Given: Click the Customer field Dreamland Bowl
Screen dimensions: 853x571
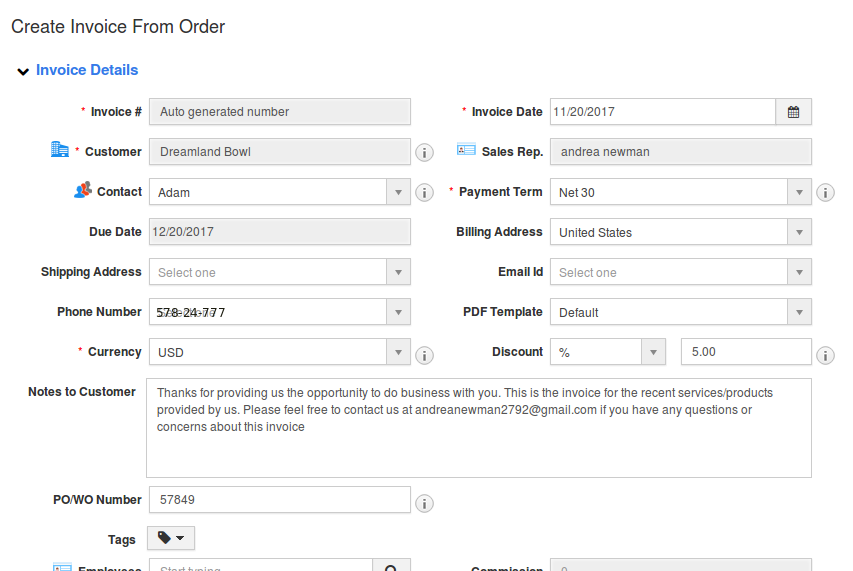Looking at the screenshot, I should pos(280,152).
